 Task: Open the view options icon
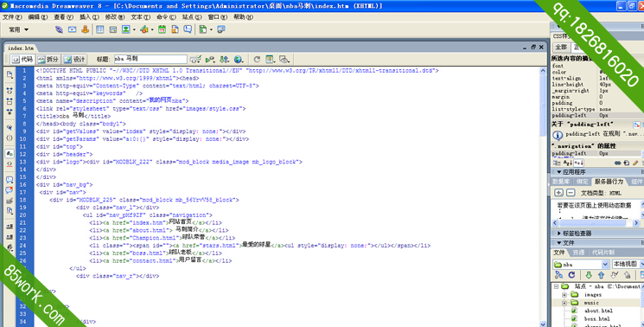click(x=270, y=59)
